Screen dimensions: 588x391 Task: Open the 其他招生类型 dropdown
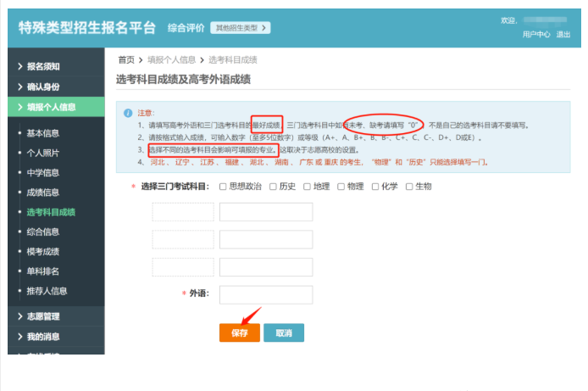(x=240, y=28)
